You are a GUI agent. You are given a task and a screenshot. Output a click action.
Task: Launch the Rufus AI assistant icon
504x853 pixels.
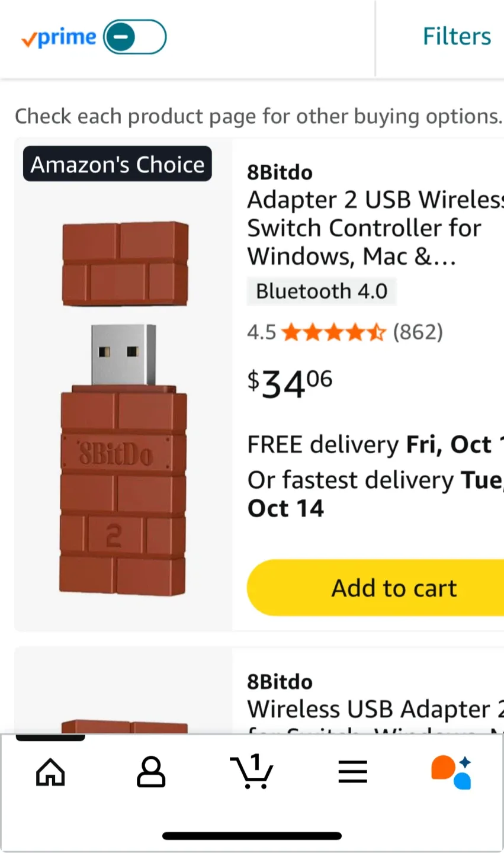[x=451, y=772]
